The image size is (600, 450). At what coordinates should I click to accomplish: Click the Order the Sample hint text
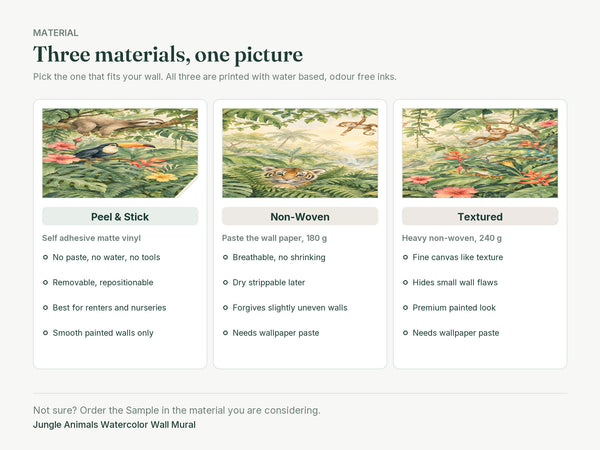click(x=177, y=410)
